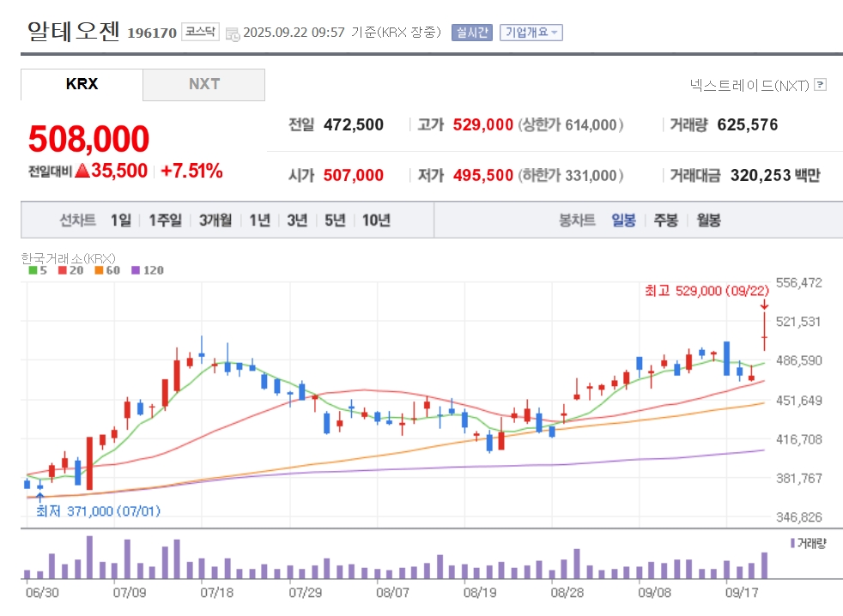Click the green 5-day moving average swatch
Screen dimensions: 843x616
pyautogui.click(x=32, y=270)
